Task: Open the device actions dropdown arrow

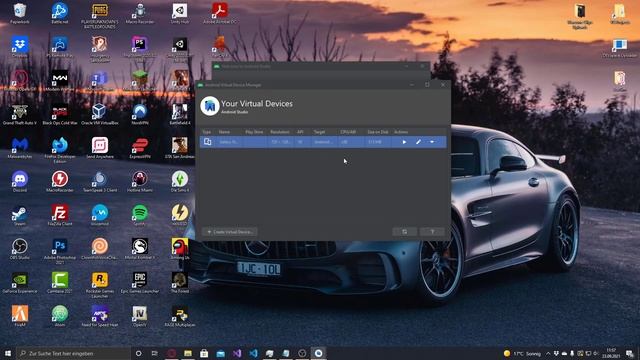Action: tap(432, 142)
